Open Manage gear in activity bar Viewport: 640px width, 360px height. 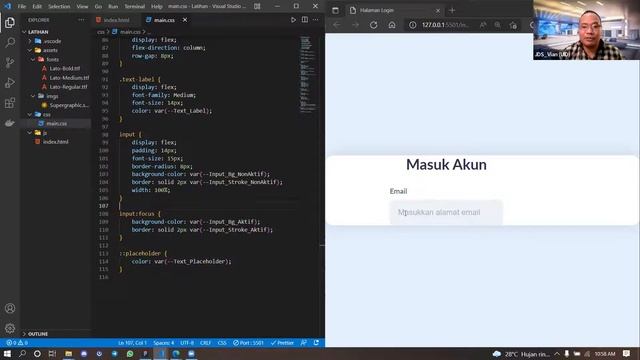[x=10, y=328]
